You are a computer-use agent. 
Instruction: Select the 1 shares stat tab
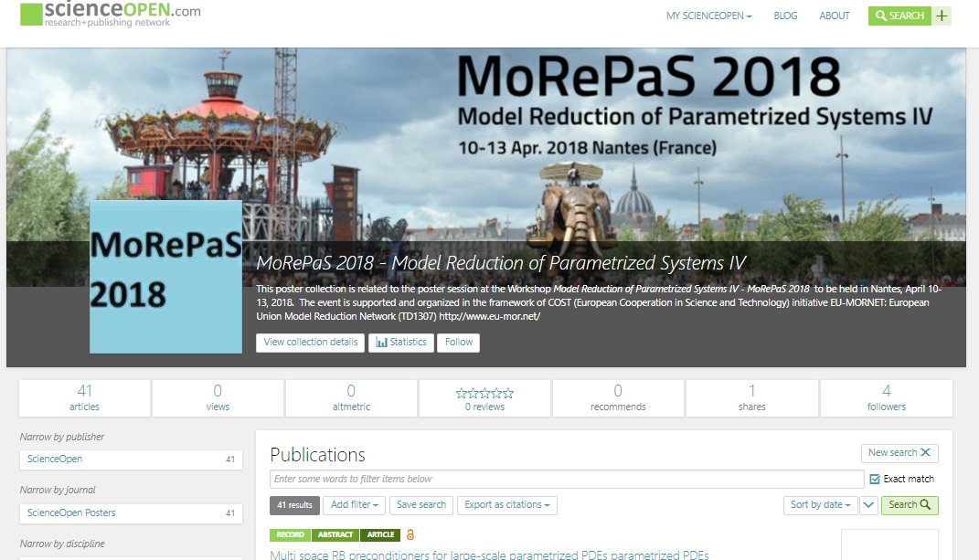pyautogui.click(x=751, y=397)
